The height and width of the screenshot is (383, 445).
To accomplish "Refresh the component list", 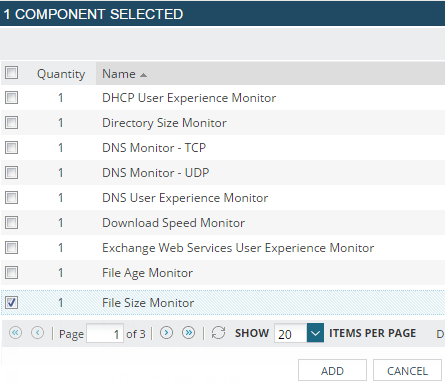I will click(x=218, y=333).
